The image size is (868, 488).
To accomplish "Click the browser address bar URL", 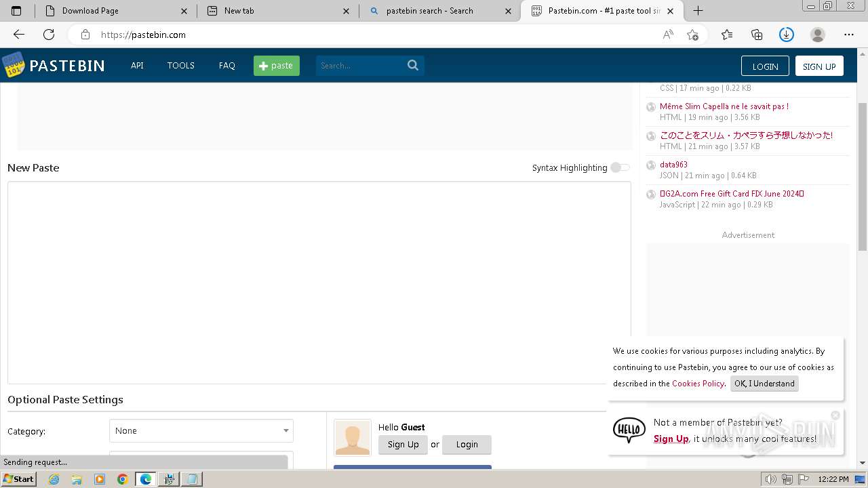I will click(143, 35).
